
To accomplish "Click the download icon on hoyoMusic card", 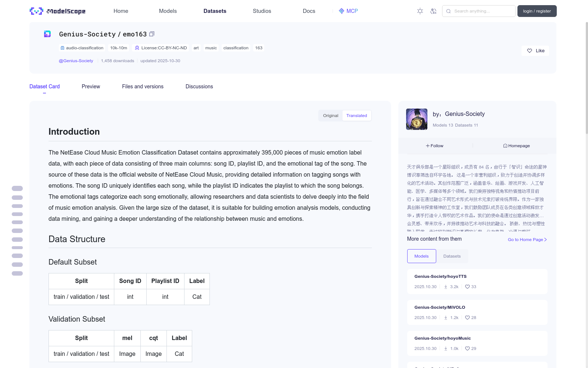I will point(446,348).
